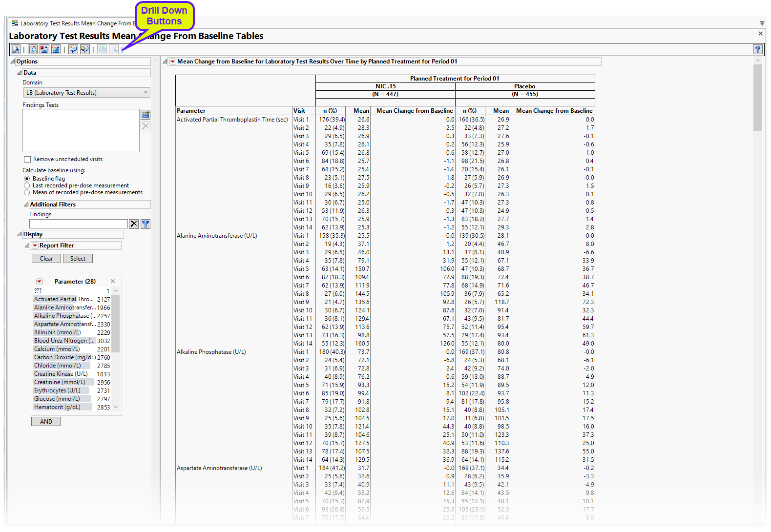Viewport: 771px width, 532px height.
Task: Click the add Findings Tests icon
Action: pos(146,115)
